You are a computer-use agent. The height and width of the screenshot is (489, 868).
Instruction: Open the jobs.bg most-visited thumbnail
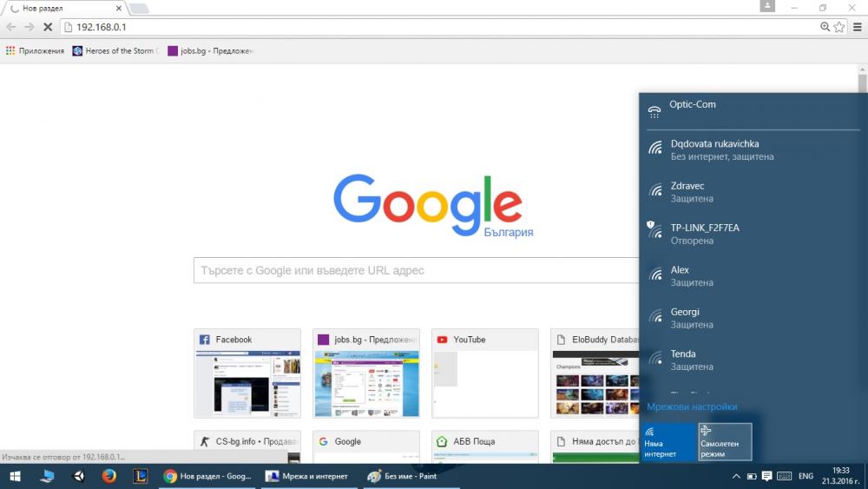coord(366,373)
